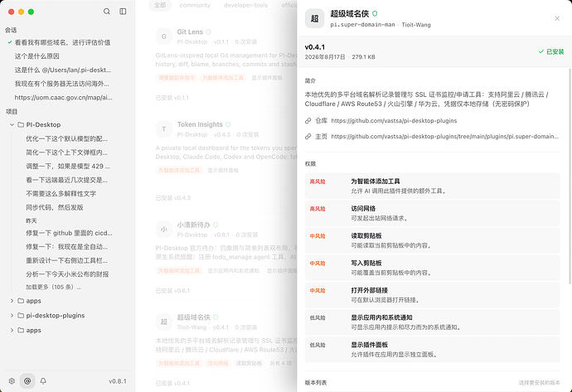Click the detail panel vertical scrollbar

tap(570, 175)
